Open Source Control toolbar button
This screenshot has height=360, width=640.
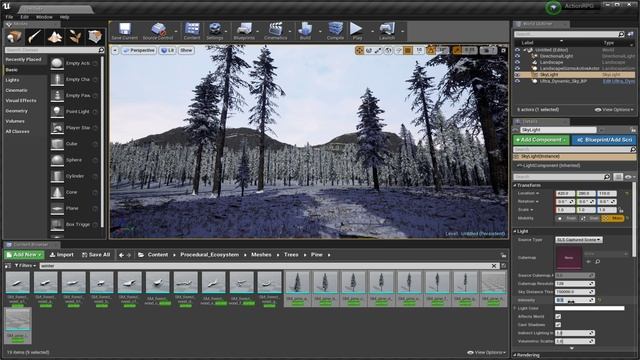coord(158,31)
